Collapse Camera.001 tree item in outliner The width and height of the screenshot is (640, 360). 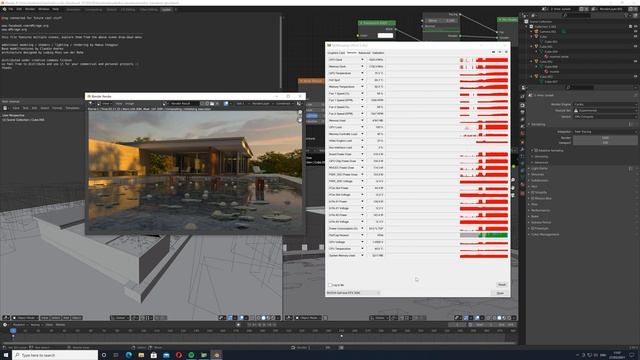click(x=532, y=31)
